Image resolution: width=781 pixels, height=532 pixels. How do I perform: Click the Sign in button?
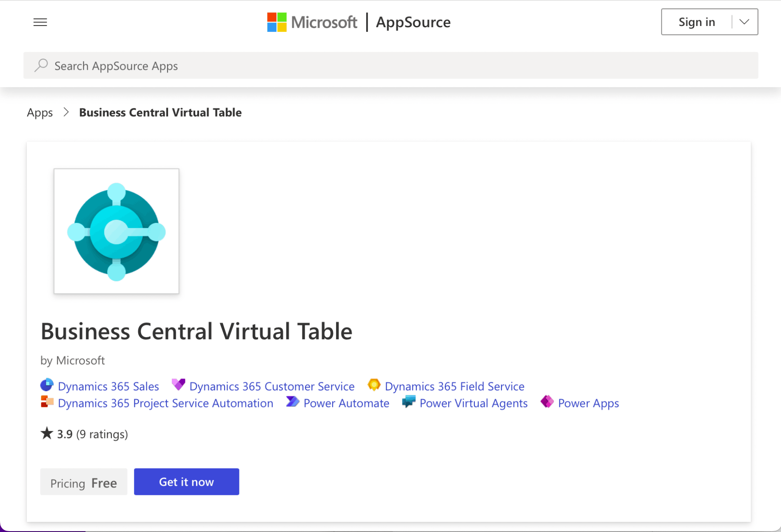click(x=696, y=22)
